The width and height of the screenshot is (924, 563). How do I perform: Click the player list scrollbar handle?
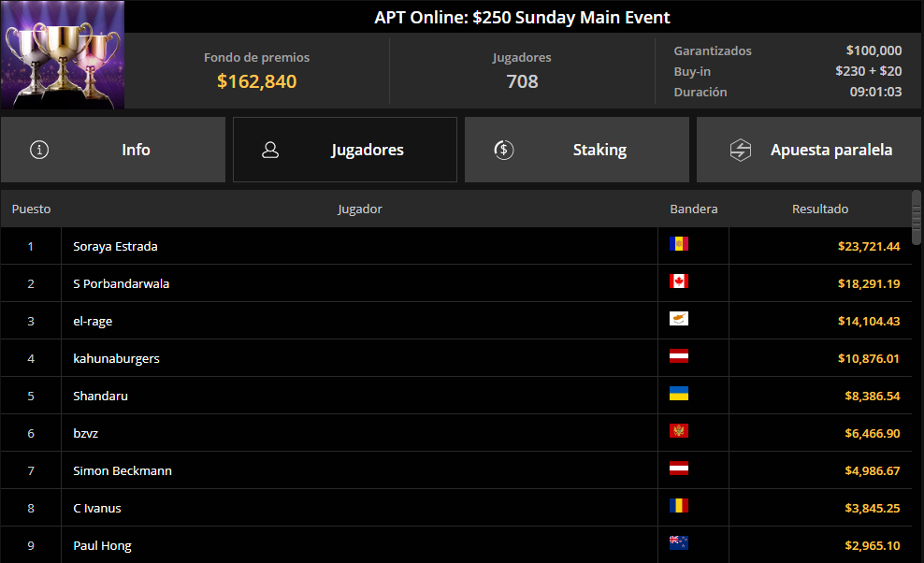917,218
